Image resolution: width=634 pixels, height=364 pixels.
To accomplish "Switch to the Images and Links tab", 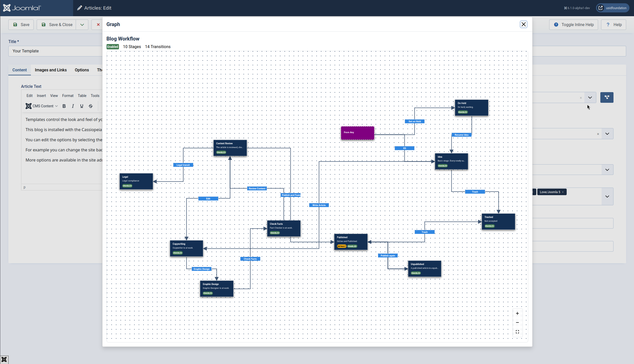I will coord(51,70).
